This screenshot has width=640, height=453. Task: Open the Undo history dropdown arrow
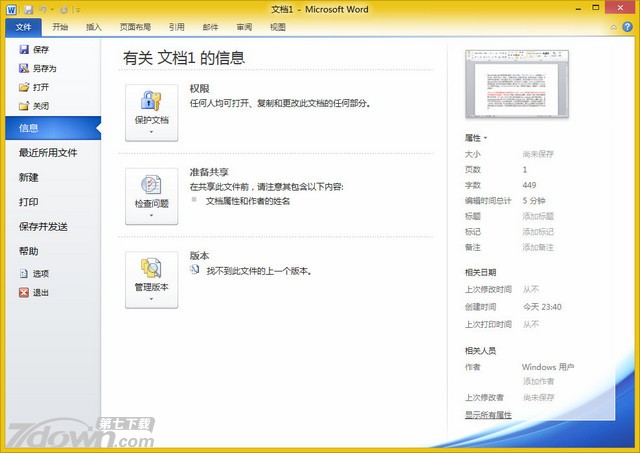coord(52,10)
